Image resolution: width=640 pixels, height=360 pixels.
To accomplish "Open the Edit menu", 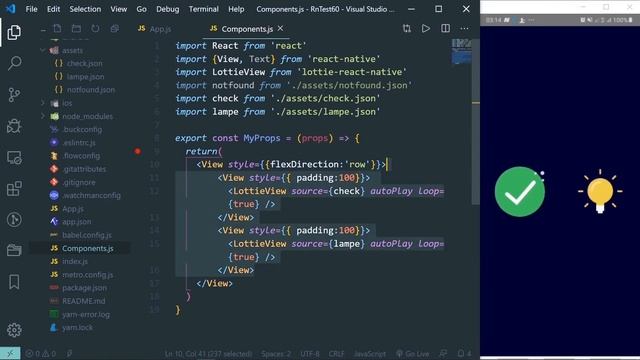I will coord(53,9).
